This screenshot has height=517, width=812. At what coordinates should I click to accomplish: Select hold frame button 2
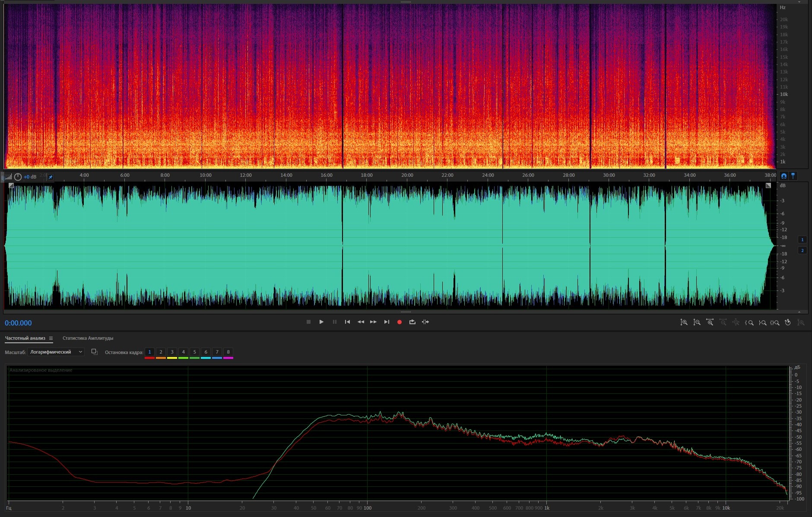pyautogui.click(x=161, y=352)
